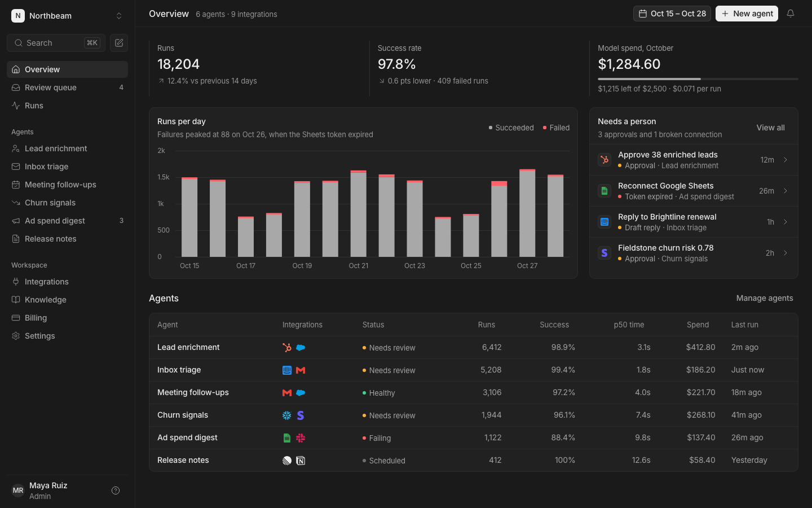Sort the table by the Spend column header
Screen dimensions: 812x508
[698, 325]
